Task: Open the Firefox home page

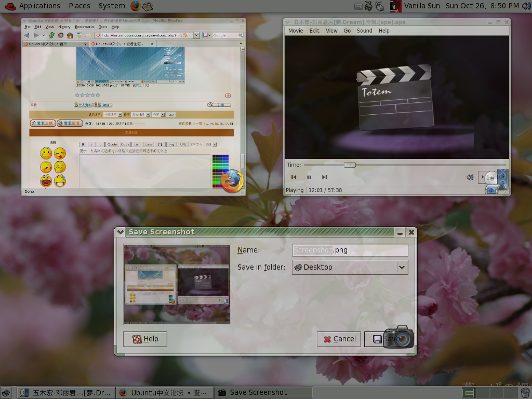Action: tap(70, 35)
